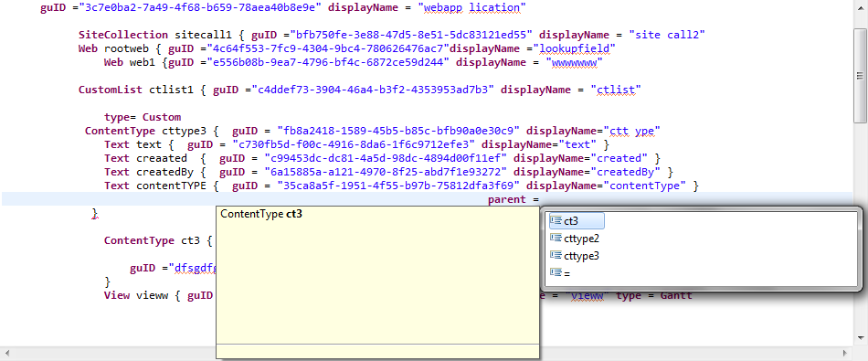
Task: Click the vertical scrollbar thumb
Action: [861, 75]
